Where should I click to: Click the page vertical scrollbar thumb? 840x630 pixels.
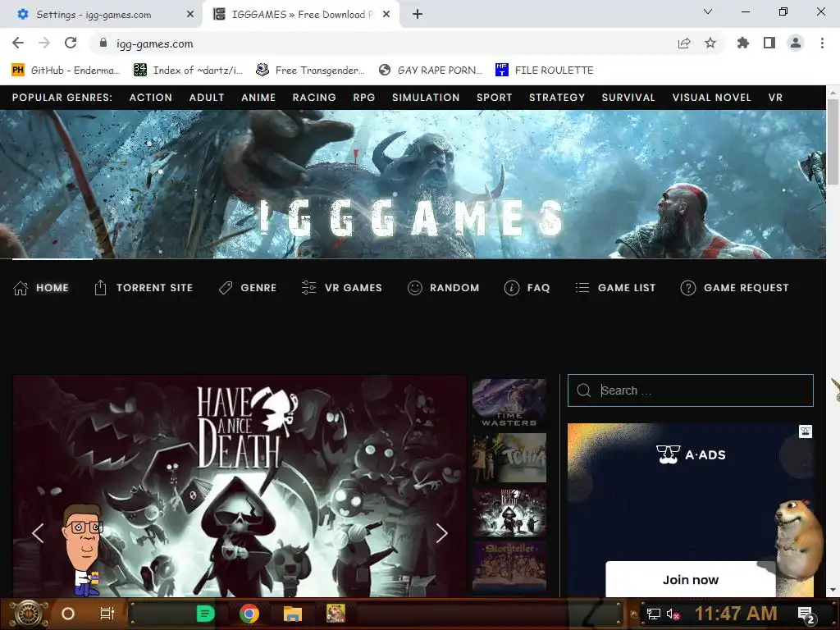[x=833, y=142]
